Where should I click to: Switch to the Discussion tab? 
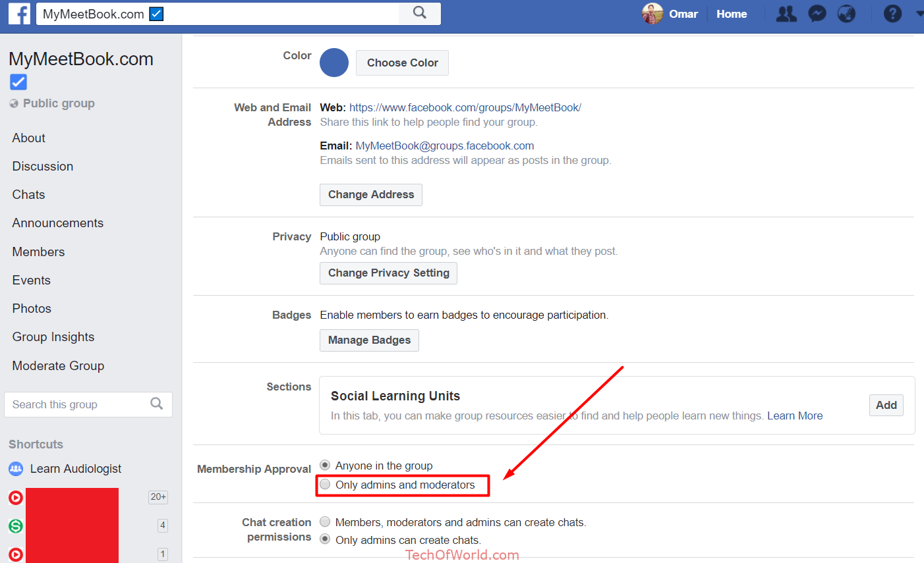click(x=42, y=166)
